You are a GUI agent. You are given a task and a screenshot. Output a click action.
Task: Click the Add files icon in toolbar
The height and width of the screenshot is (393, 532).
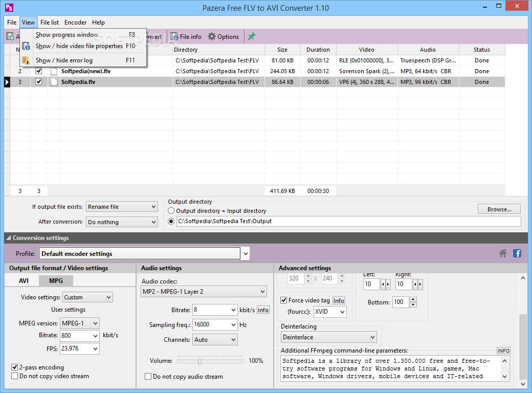click(10, 37)
